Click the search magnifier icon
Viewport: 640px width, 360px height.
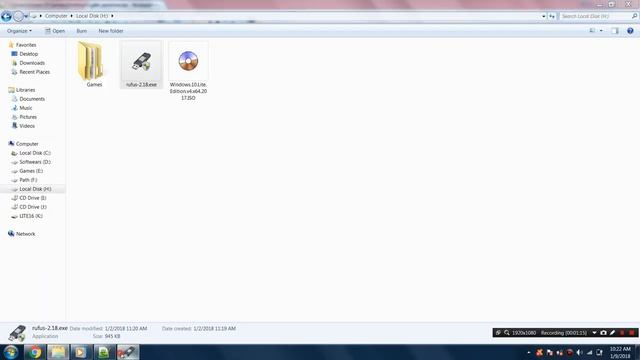tap(634, 16)
